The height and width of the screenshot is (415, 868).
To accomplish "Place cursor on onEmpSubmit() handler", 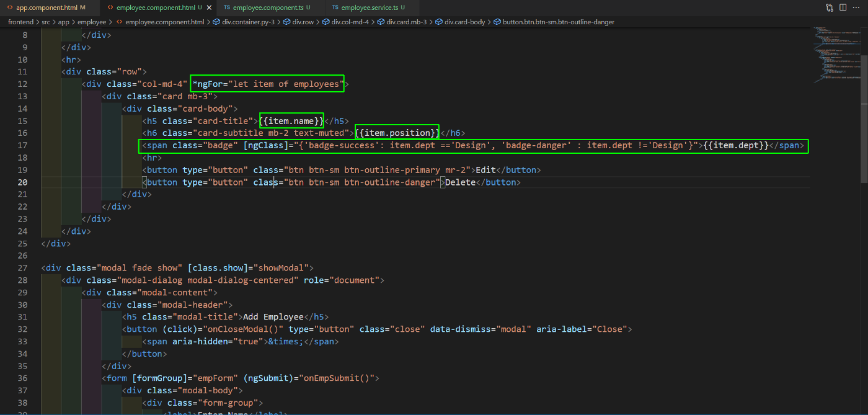I will 337,378.
